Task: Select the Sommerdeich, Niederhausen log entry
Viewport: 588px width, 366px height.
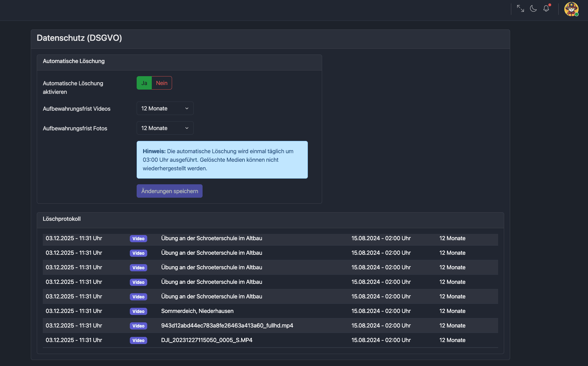Action: 197,311
